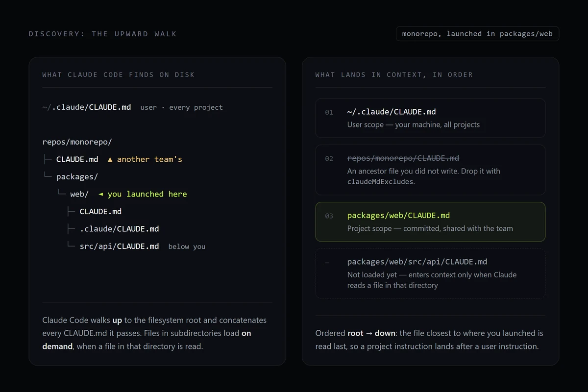The width and height of the screenshot is (588, 392).
Task: Select the web/ folder in the tree
Action: tap(79, 194)
